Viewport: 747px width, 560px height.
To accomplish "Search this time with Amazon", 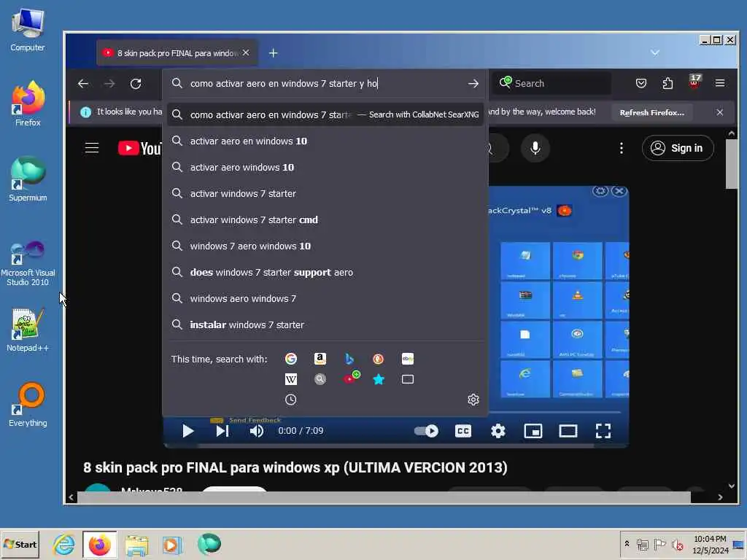I will [320, 359].
